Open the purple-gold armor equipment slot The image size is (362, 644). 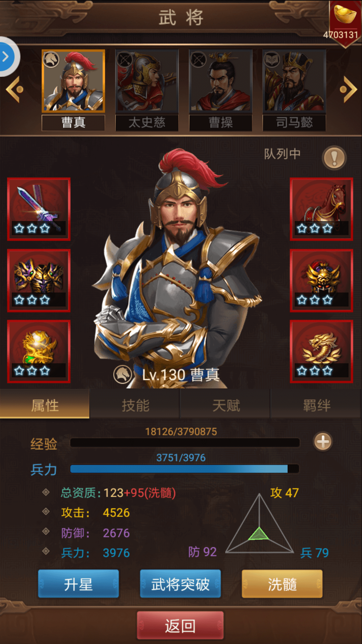[x=39, y=280]
